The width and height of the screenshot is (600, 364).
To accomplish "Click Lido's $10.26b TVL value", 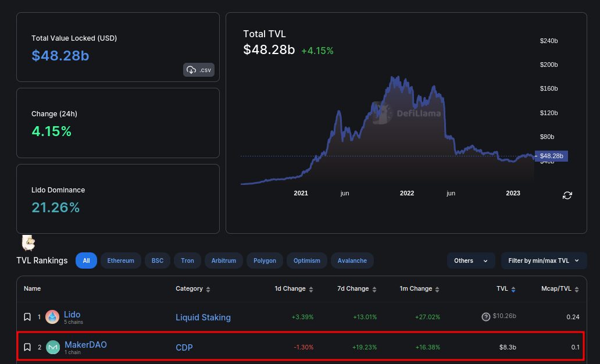I will point(504,316).
